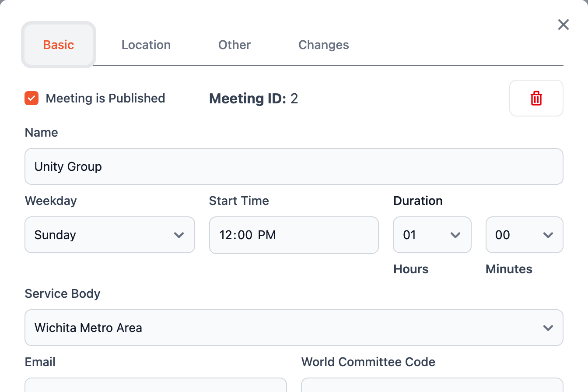Click the red trash delete meeting icon
This screenshot has height=392, width=588.
(536, 98)
